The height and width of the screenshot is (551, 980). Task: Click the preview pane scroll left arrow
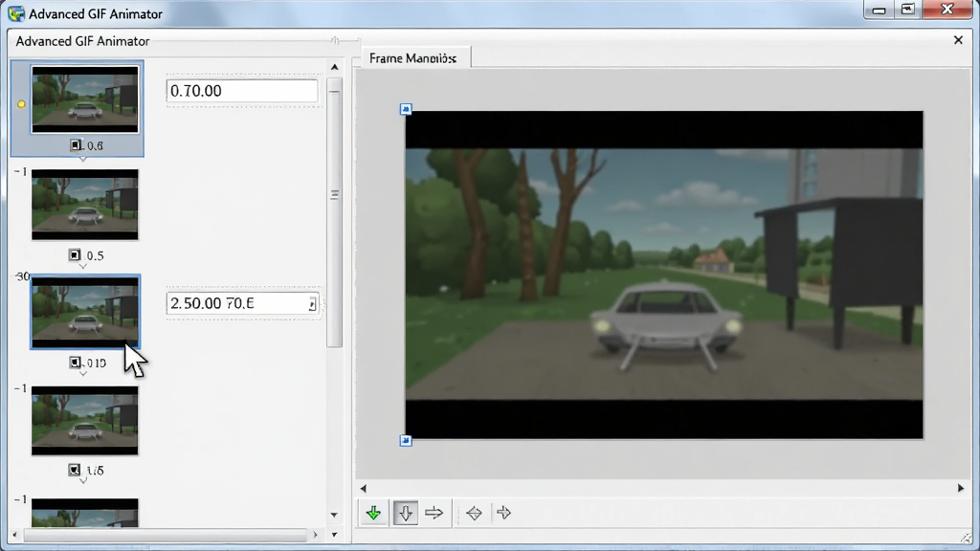(363, 488)
